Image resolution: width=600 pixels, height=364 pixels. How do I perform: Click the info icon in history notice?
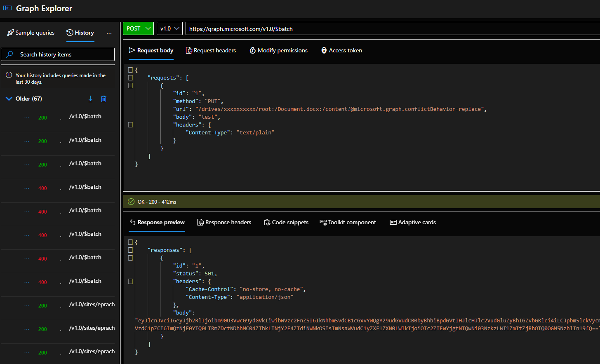click(x=9, y=75)
